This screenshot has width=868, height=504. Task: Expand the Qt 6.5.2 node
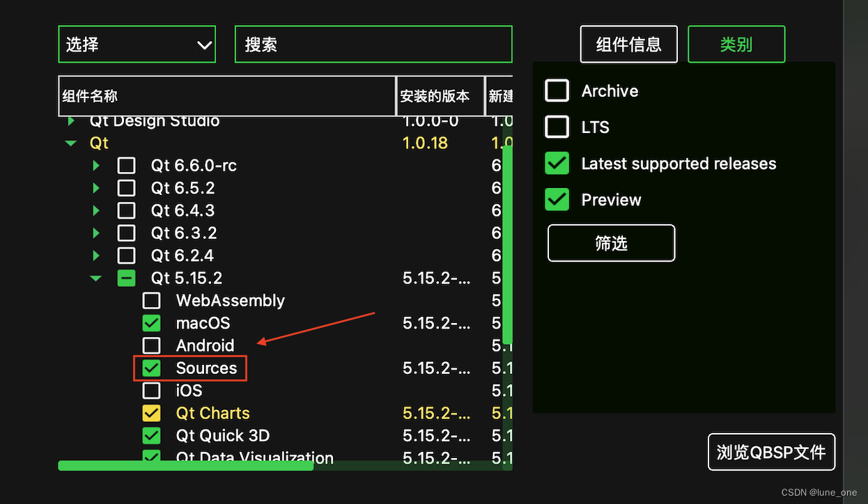pyautogui.click(x=96, y=188)
